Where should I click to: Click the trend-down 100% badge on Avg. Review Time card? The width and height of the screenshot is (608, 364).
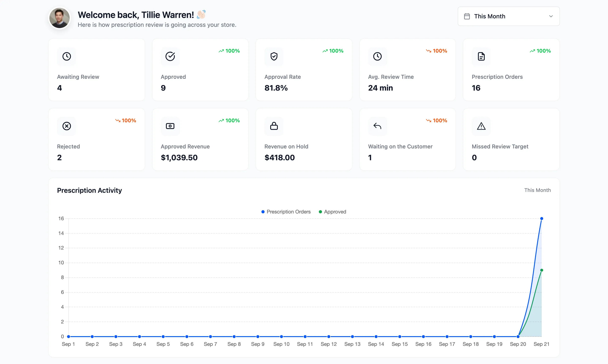click(437, 51)
